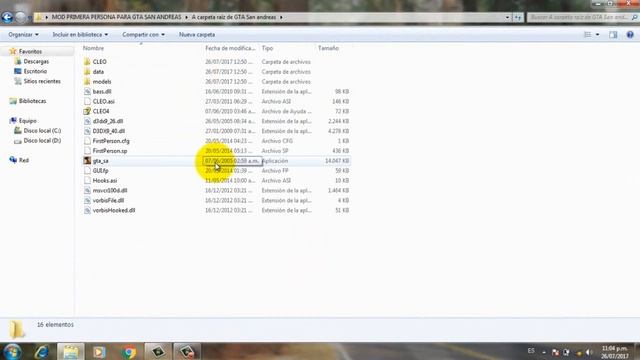Select Equipo in navigation pane

pos(27,120)
